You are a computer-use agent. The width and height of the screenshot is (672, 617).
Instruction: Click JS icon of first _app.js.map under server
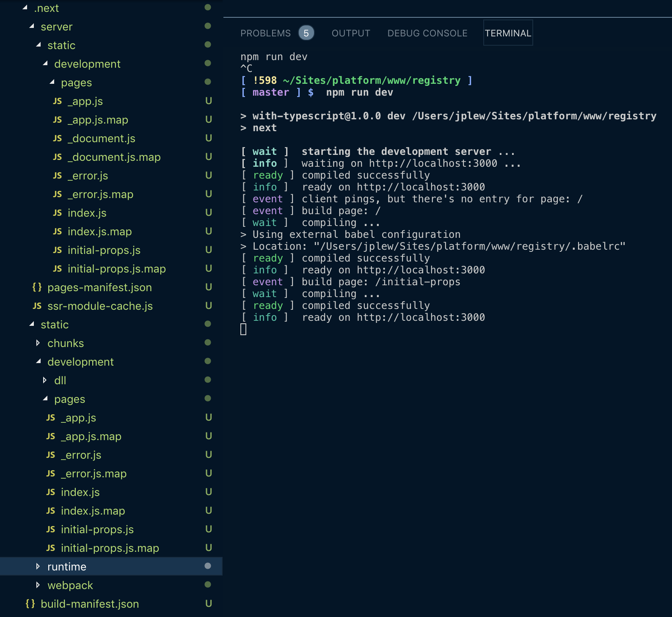pyautogui.click(x=58, y=120)
